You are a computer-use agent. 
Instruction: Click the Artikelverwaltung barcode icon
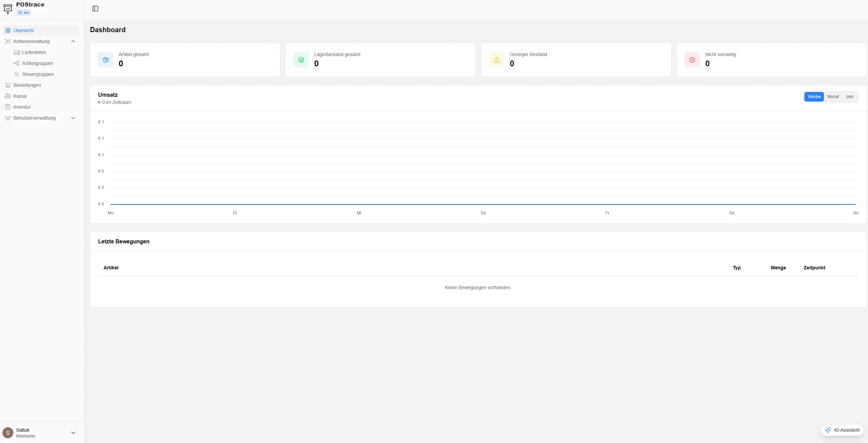[x=8, y=41]
